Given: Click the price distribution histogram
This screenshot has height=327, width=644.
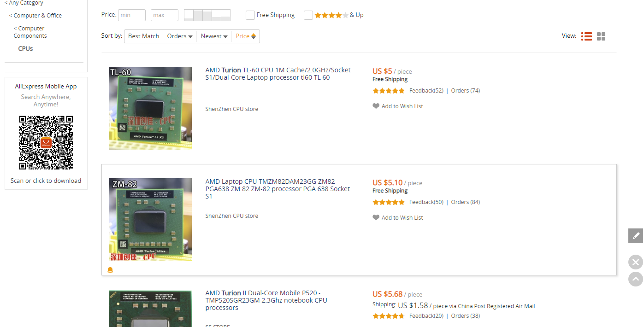Looking at the screenshot, I should (207, 15).
